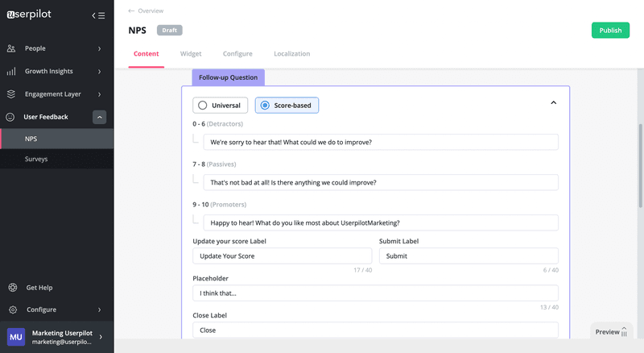Collapse the Follow-up Question panel
The height and width of the screenshot is (353, 644).
tap(553, 103)
